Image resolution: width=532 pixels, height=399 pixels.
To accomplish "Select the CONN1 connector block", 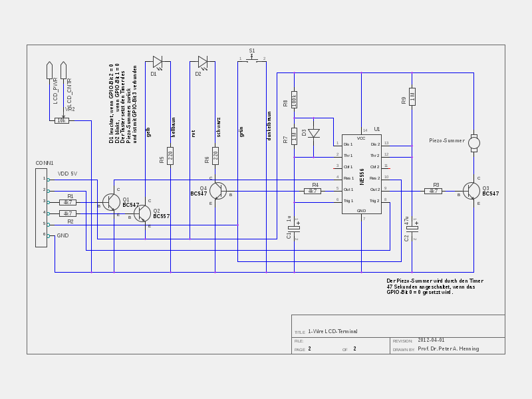I will pos(41,207).
